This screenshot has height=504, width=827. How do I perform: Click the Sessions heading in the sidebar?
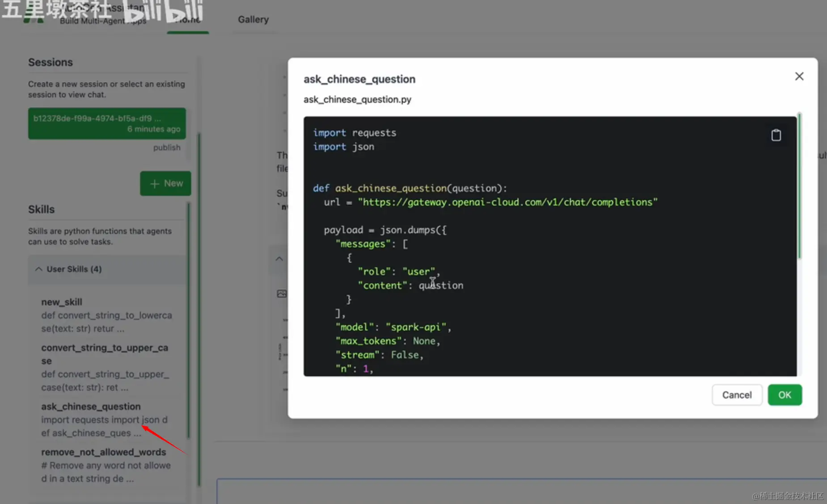[x=51, y=62]
